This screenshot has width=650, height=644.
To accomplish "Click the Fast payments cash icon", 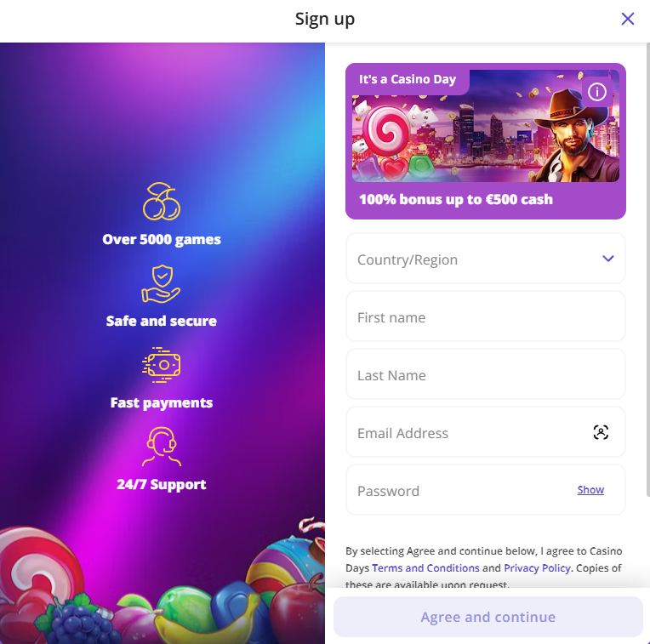I will [x=162, y=365].
